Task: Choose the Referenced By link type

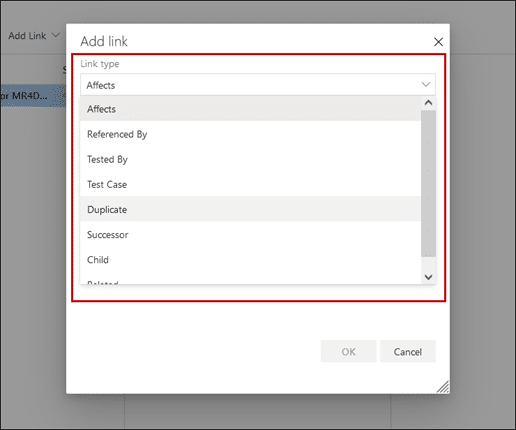Action: click(250, 134)
